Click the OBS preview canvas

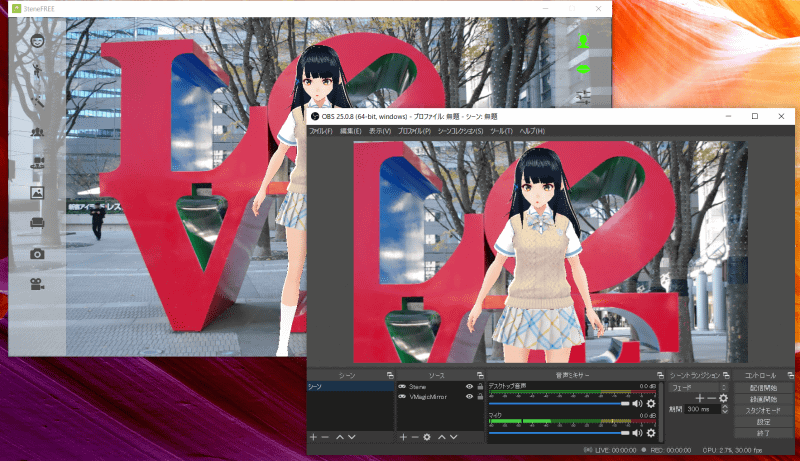(x=551, y=252)
